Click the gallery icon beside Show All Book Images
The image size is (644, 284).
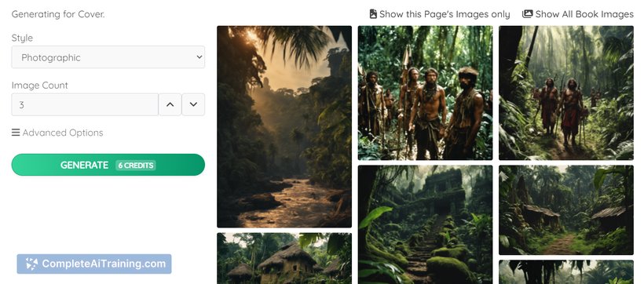(527, 14)
